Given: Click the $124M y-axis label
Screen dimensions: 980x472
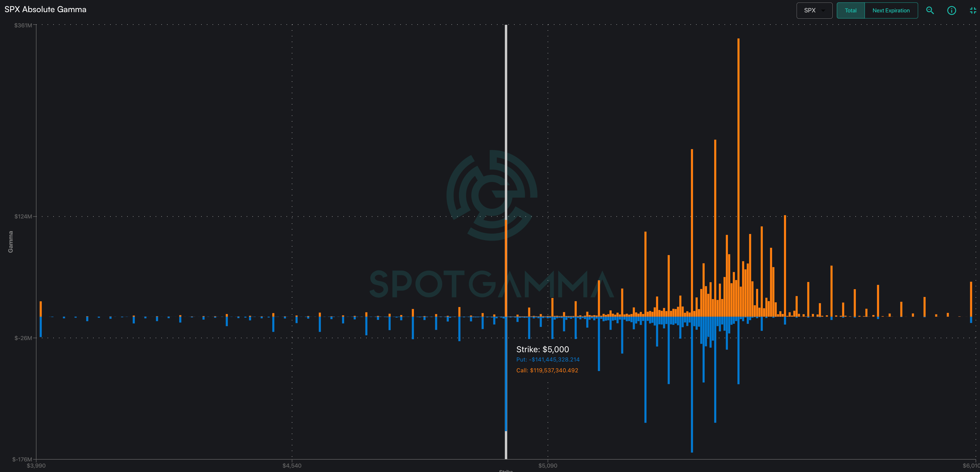Looking at the screenshot, I should point(23,217).
